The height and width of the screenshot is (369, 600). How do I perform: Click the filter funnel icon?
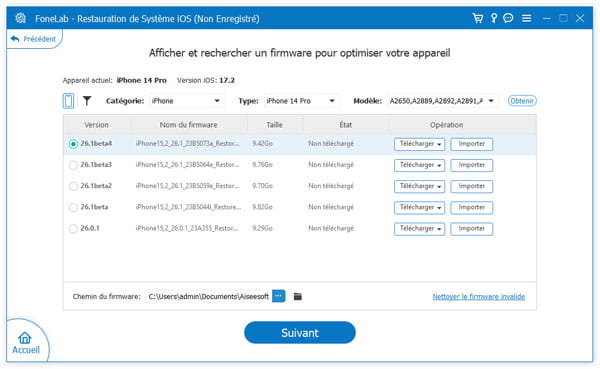87,101
